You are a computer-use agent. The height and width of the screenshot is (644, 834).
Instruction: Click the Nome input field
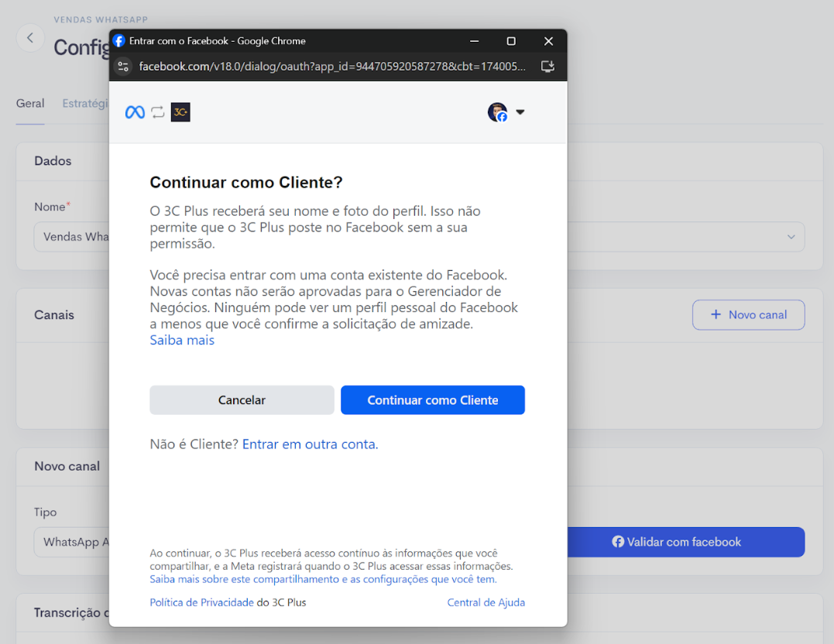(x=71, y=237)
